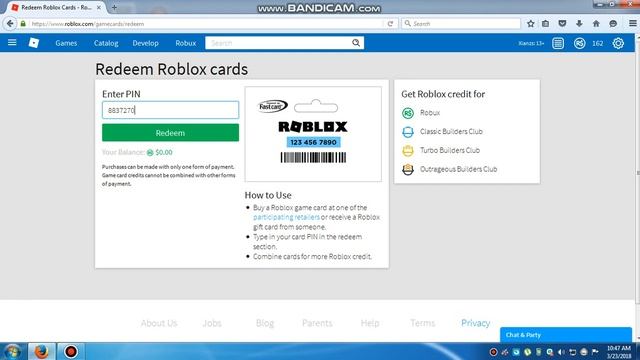Viewport: 640px width, 360px height.
Task: Select the Redeem Roblox Cards browser tab
Action: [x=56, y=7]
